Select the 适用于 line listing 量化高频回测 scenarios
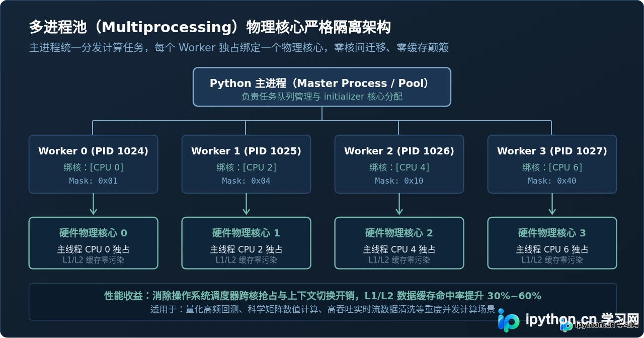 [323, 309]
